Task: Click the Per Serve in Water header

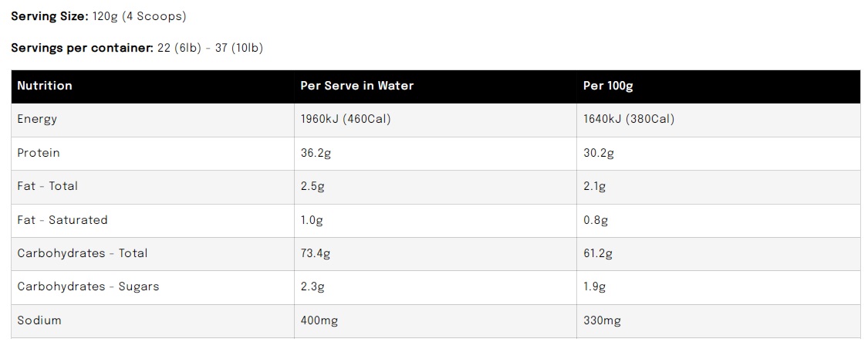Action: click(x=356, y=86)
